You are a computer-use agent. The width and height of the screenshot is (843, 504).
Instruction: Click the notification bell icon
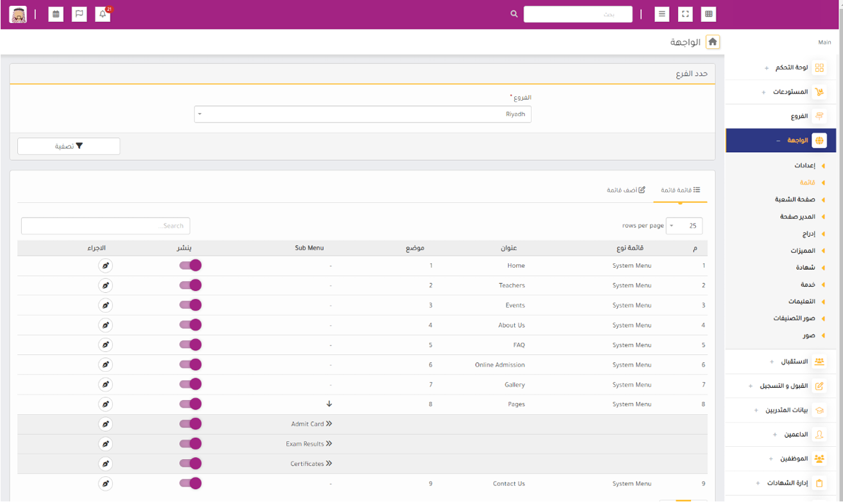click(x=103, y=14)
